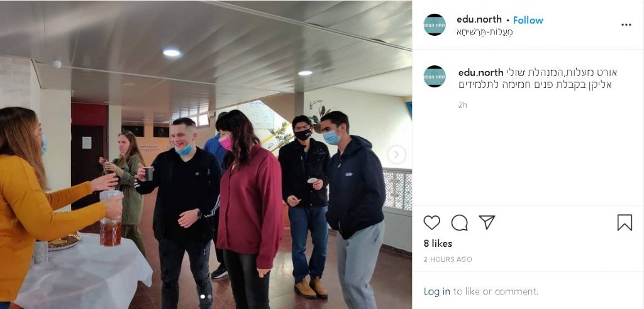
Task: Open the edu.north avatar in the post header
Action: 435,24
